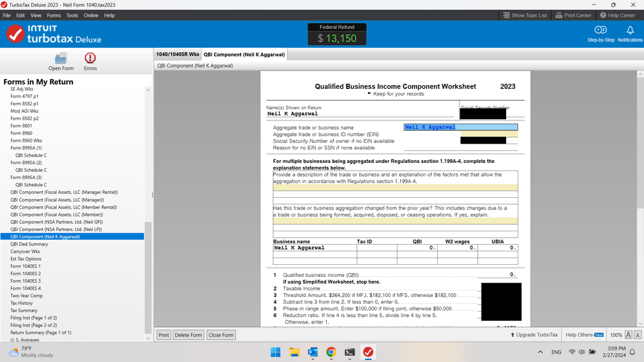Open ENG language input selector

556,352
